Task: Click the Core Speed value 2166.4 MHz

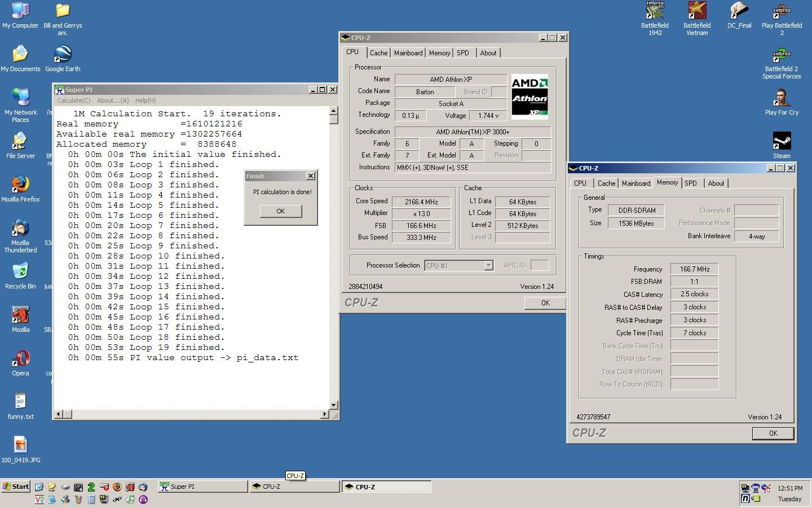Action: pyautogui.click(x=422, y=202)
